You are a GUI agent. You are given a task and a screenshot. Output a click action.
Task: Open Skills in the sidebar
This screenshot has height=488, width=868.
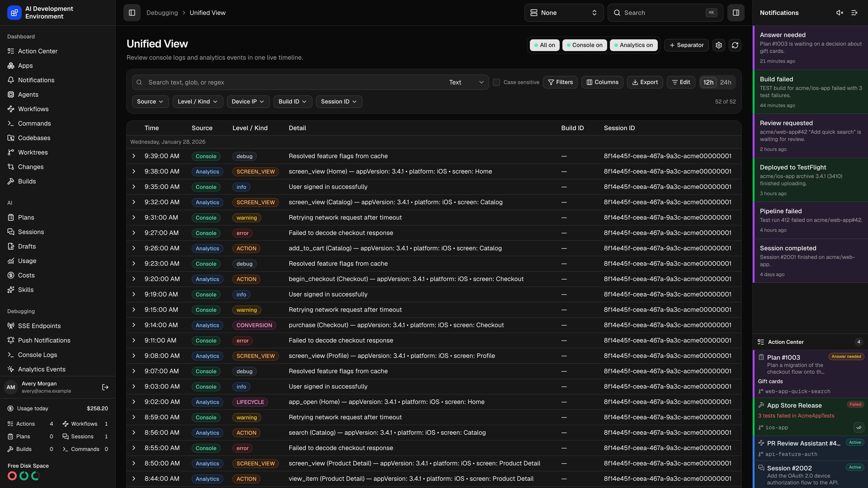[x=58, y=290]
